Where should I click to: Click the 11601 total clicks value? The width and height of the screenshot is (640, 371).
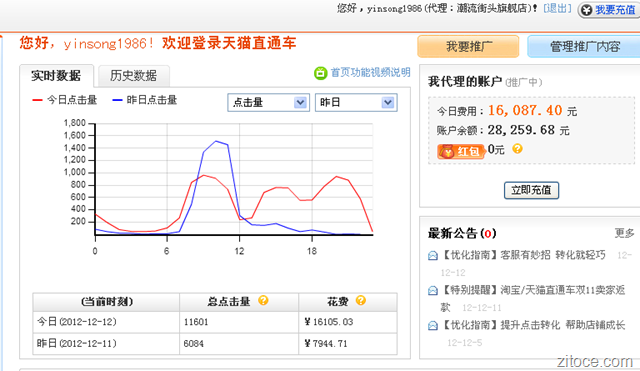[x=196, y=322]
